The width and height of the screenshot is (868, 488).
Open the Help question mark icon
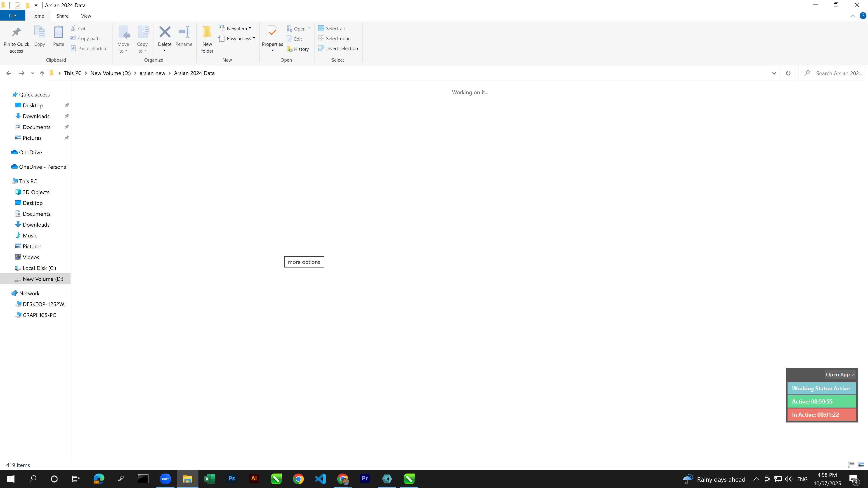[863, 16]
